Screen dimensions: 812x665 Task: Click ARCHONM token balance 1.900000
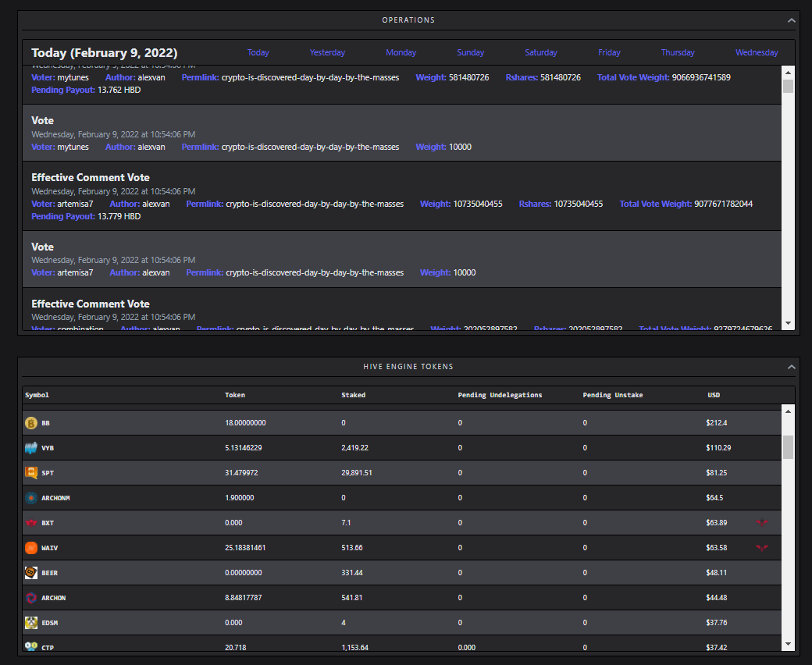239,498
